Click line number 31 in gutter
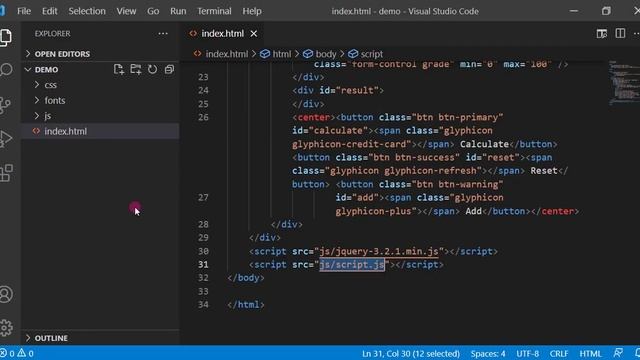 (203, 264)
